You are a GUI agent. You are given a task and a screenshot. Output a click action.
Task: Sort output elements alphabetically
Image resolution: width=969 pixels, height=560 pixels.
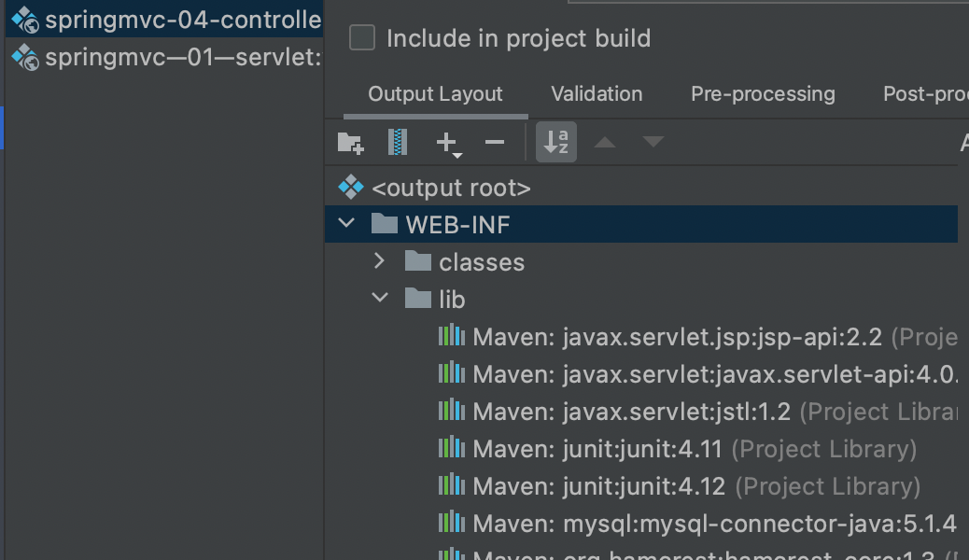point(555,141)
